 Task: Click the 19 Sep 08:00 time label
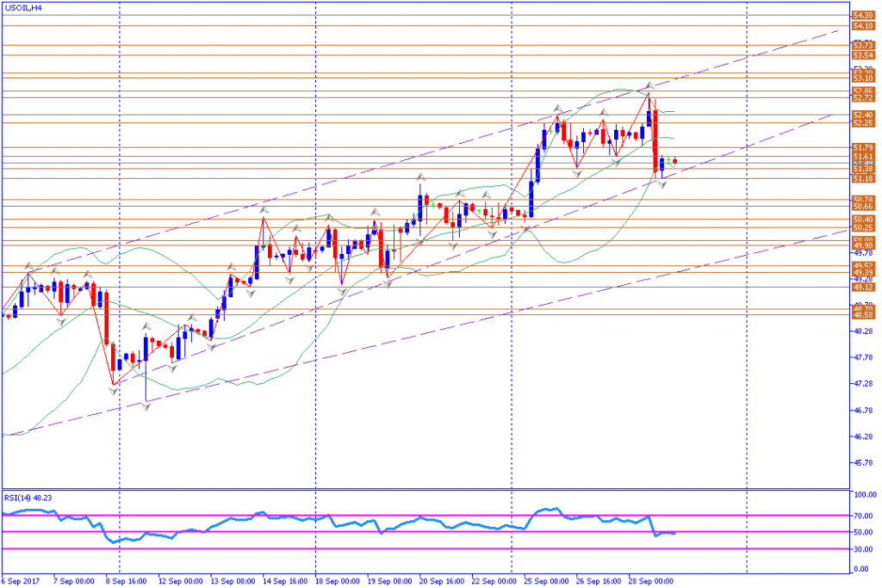pos(389,581)
